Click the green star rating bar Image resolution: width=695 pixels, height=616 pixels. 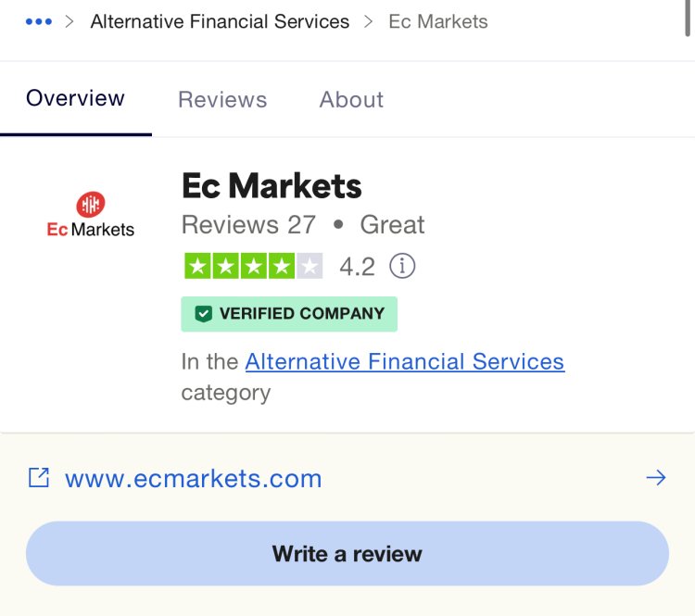[x=254, y=266]
